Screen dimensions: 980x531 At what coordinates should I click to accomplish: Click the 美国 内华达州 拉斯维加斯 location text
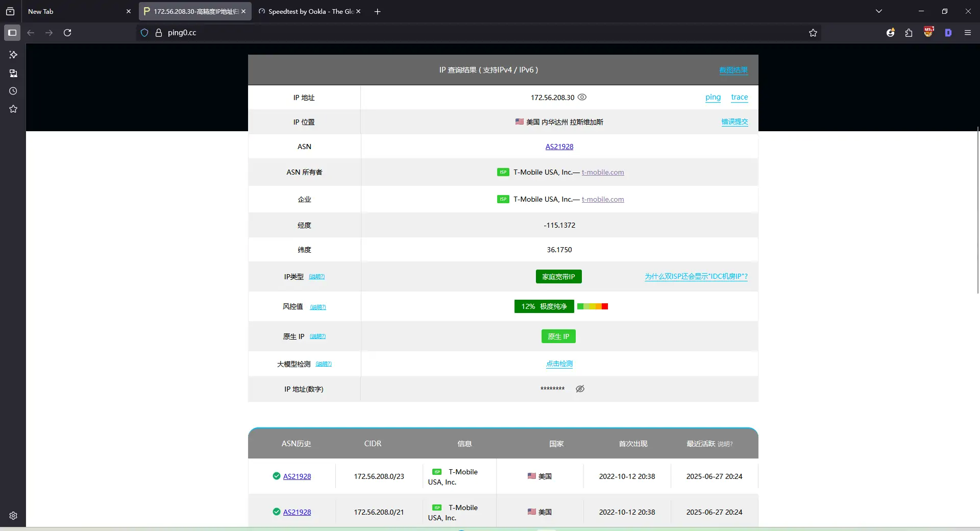click(x=565, y=122)
